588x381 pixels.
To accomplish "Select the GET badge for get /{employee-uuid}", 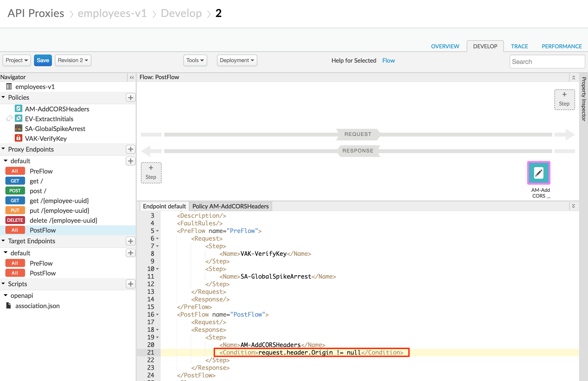I will (x=15, y=201).
